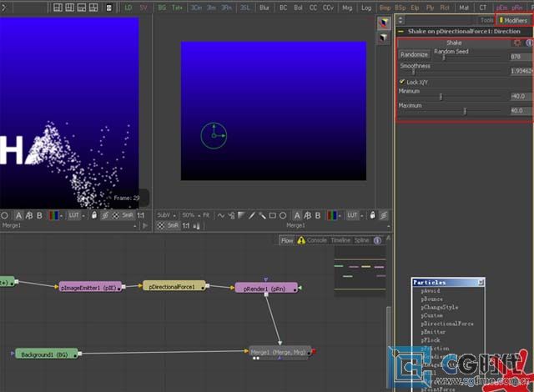This screenshot has width=534, height=392.
Task: Toggle LUT in right viewer
Action: (x=352, y=215)
